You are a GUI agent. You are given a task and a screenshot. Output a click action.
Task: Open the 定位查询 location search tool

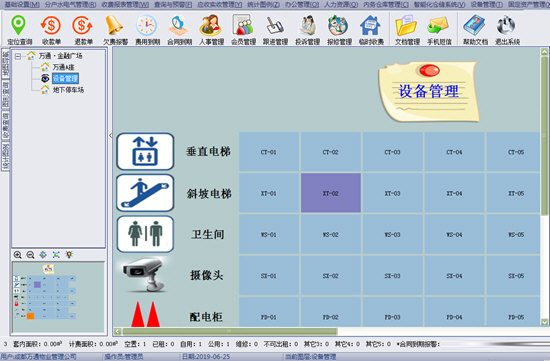point(19,30)
